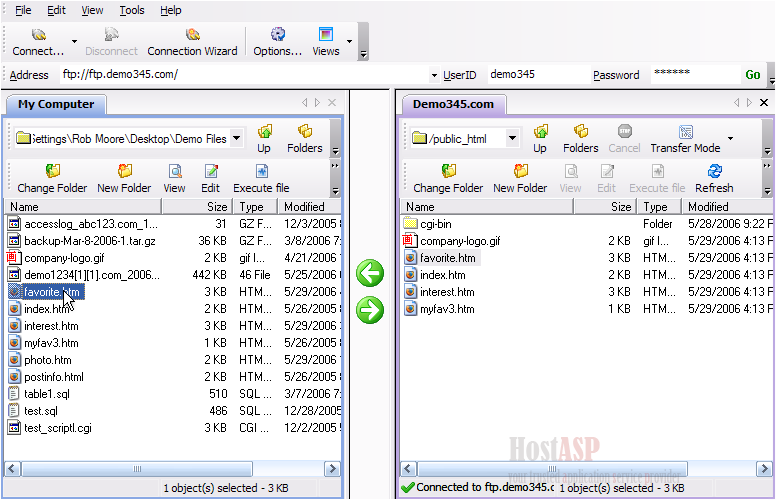
Task: Click the Password input field
Action: pyautogui.click(x=695, y=74)
